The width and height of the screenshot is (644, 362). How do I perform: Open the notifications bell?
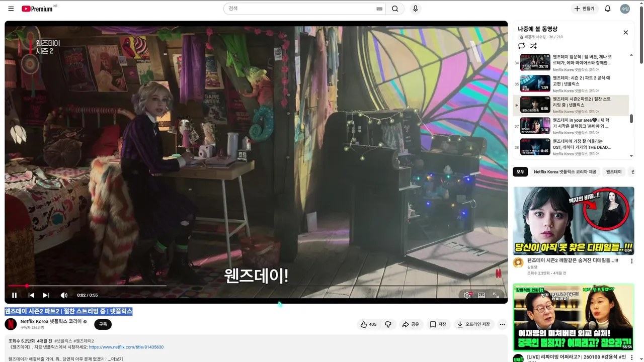607,9
